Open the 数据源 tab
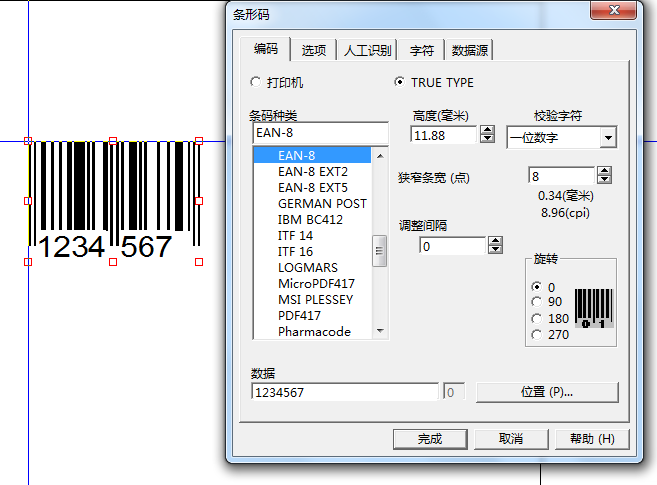The width and height of the screenshot is (657, 485). [x=469, y=50]
